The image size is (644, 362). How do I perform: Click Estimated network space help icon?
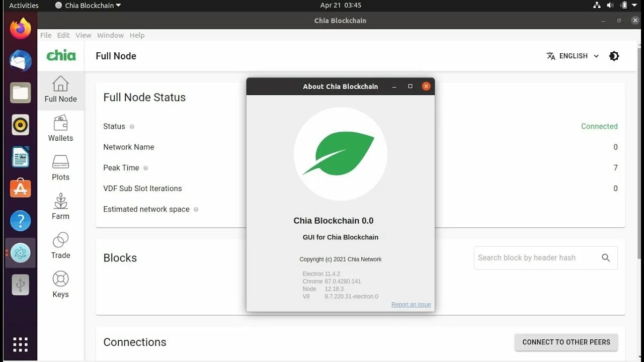(196, 210)
